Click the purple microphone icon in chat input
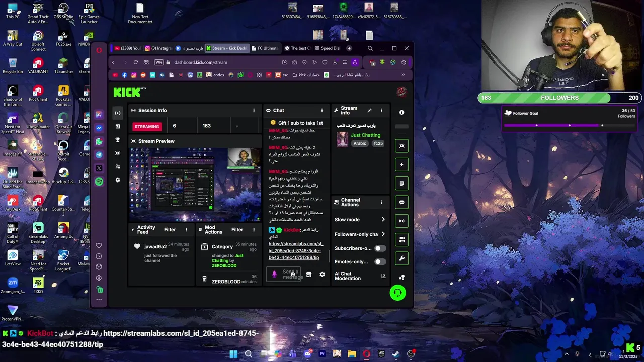 (274, 275)
